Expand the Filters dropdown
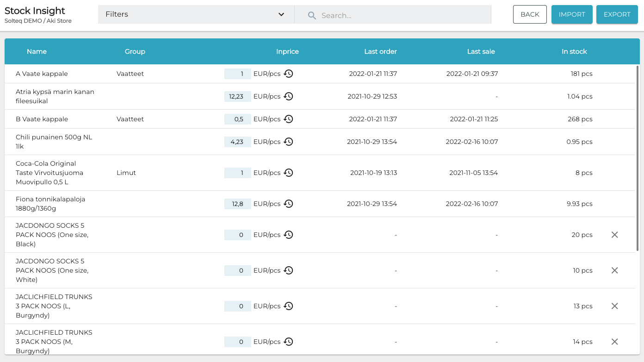Screen dimensions: 644x362 pos(196,14)
